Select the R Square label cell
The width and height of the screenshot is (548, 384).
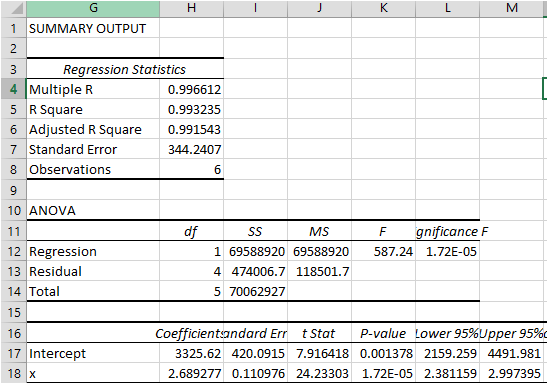[x=93, y=109]
